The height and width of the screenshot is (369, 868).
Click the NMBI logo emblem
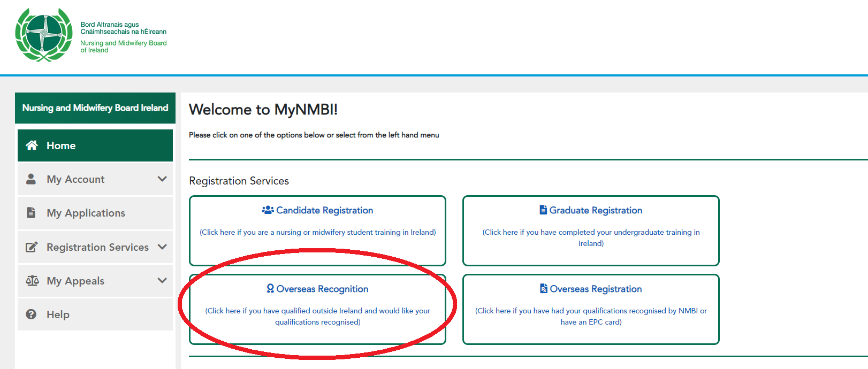[44, 35]
